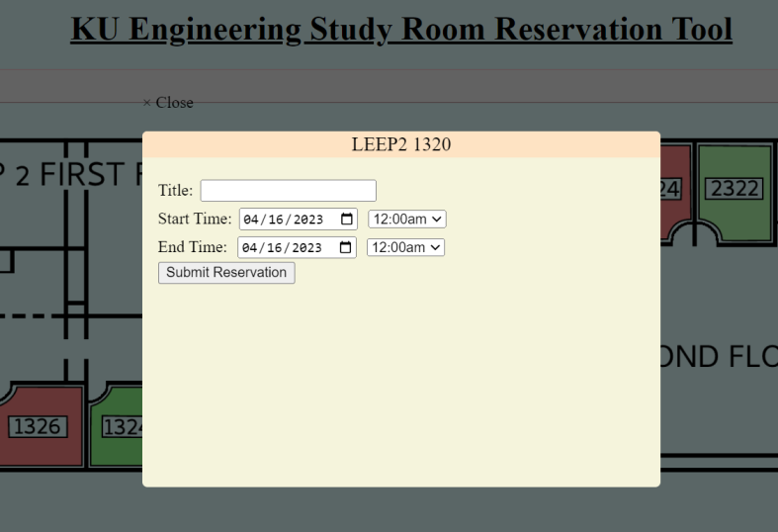Click the LEEP2 1320 dialog header

tap(401, 144)
